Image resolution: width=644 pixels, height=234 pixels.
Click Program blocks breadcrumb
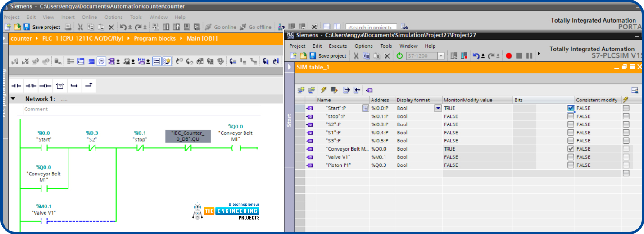click(154, 38)
